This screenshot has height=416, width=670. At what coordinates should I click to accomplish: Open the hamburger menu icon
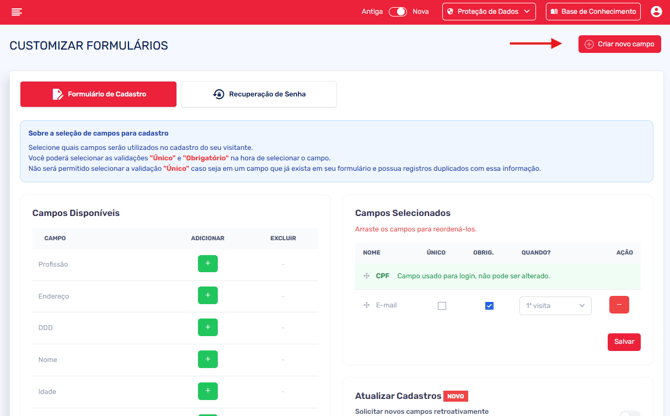tap(16, 12)
